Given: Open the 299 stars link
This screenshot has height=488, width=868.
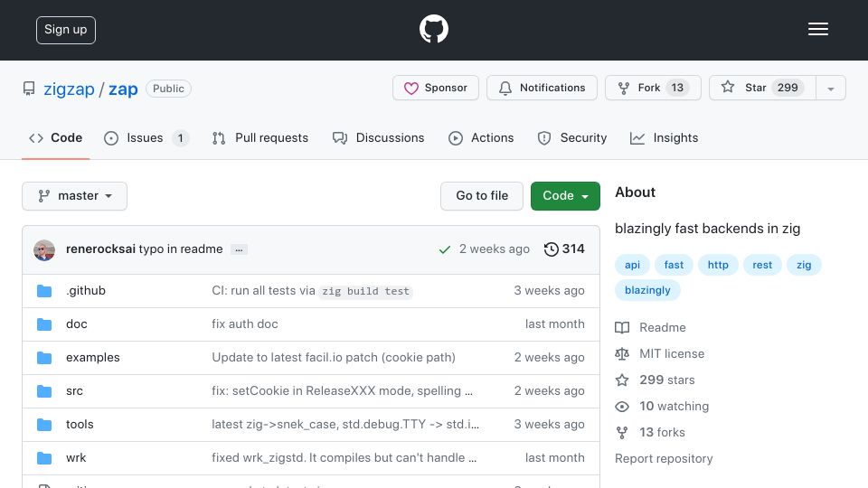Looking at the screenshot, I should 655,380.
